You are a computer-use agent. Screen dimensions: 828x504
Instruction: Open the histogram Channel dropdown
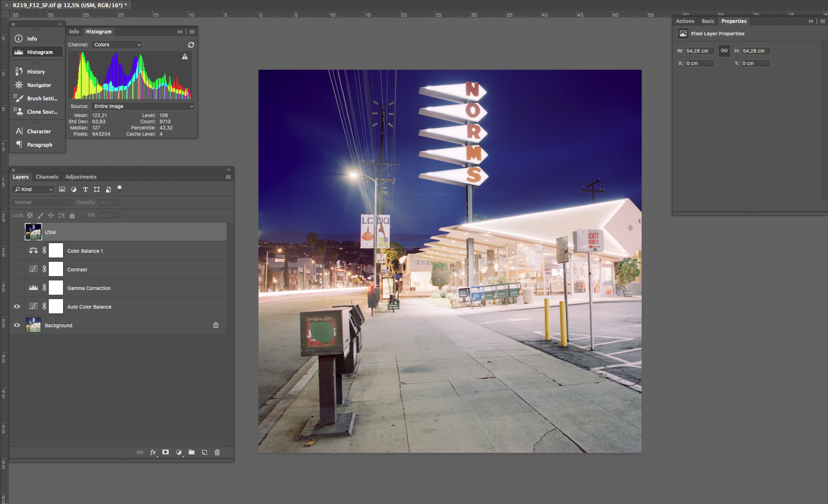(x=117, y=45)
